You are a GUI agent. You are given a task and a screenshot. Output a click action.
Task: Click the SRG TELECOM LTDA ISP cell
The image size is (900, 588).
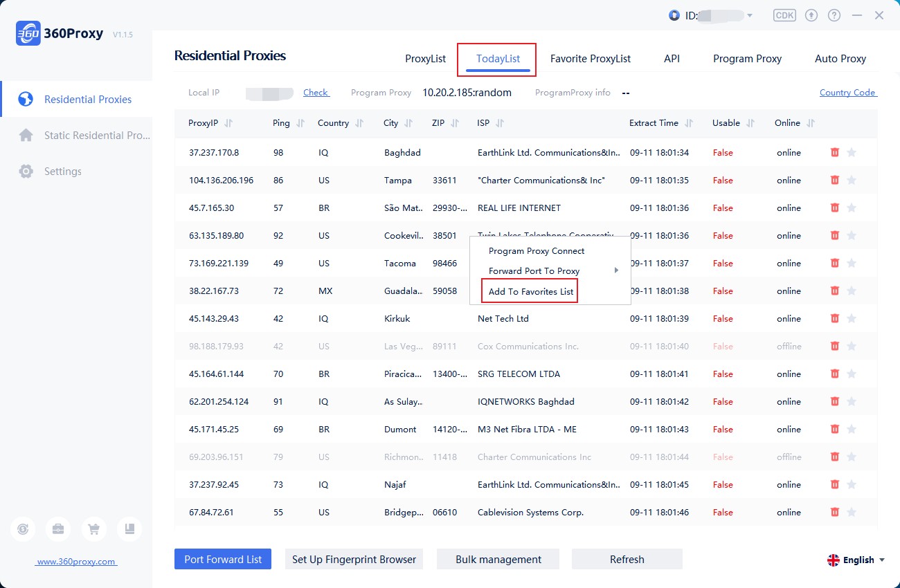pos(519,374)
